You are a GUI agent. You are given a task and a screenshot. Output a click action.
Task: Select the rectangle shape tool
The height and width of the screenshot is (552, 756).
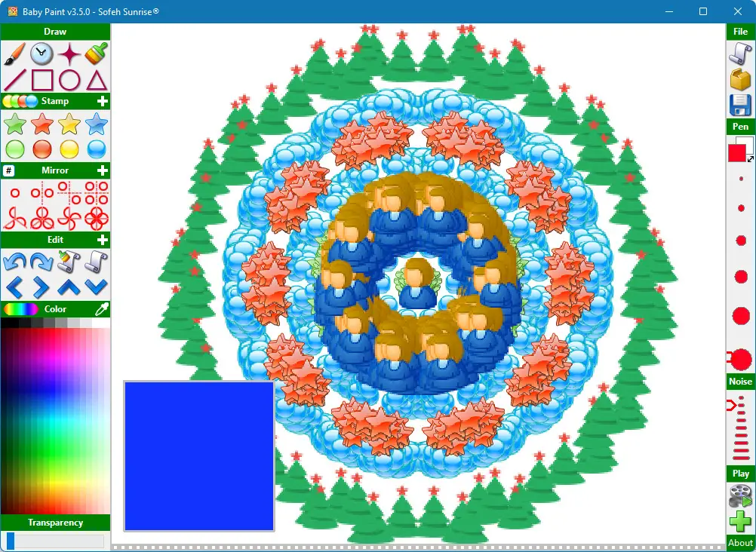(x=42, y=80)
